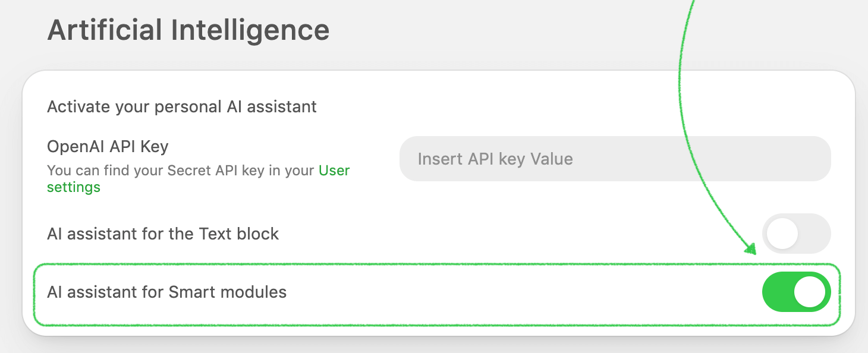Viewport: 868px width, 353px height.
Task: Click the Artificial Intelligence heading
Action: tap(188, 30)
